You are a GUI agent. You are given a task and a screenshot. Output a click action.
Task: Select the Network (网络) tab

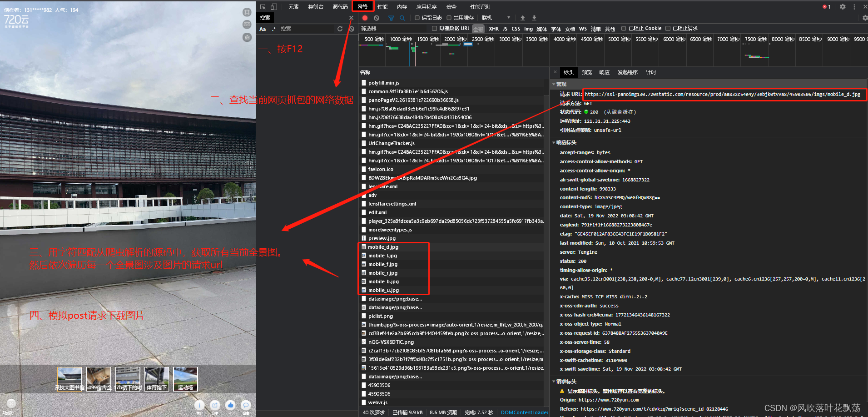point(362,6)
